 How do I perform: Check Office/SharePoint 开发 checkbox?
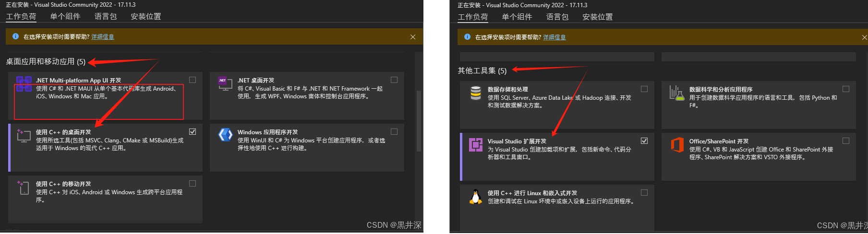[x=846, y=140]
